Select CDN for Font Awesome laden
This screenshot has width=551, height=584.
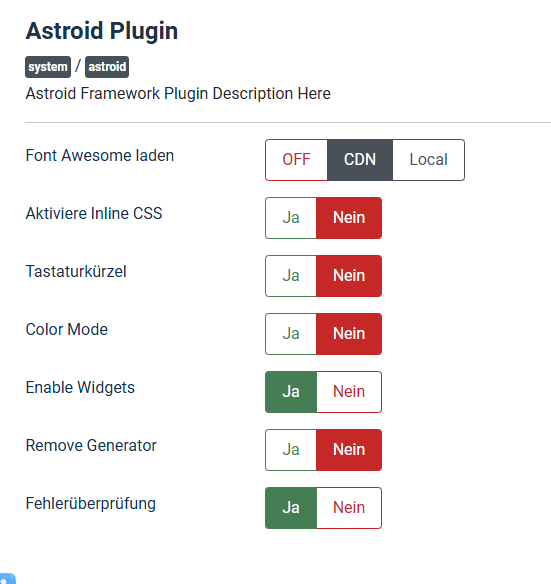(x=360, y=160)
